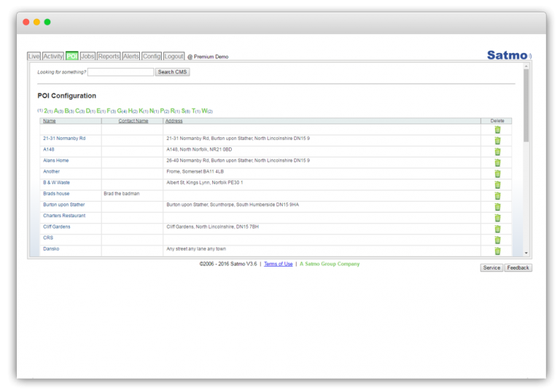560x392 pixels.
Task: Focus the 'Looking for something?' search field
Action: point(121,72)
